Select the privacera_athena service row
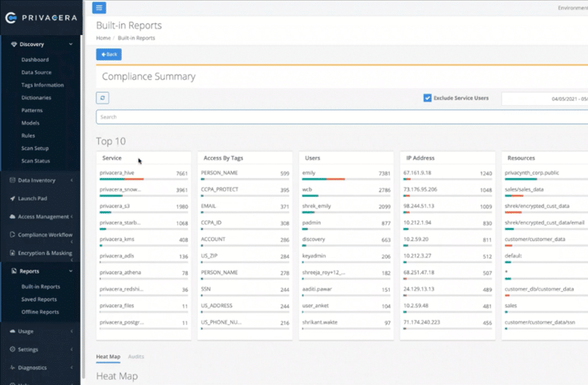 [144, 275]
